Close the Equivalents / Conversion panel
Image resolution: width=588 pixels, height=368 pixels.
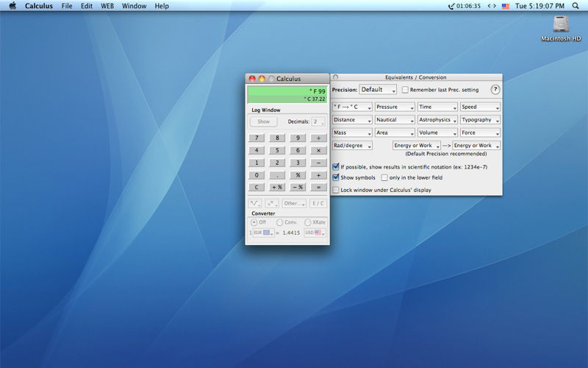pyautogui.click(x=336, y=77)
